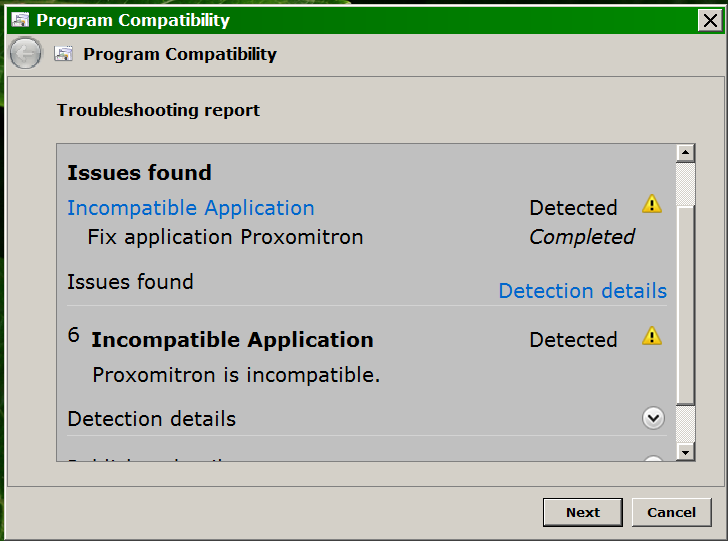Click warning icon beside the Incompatible Application link

[652, 204]
